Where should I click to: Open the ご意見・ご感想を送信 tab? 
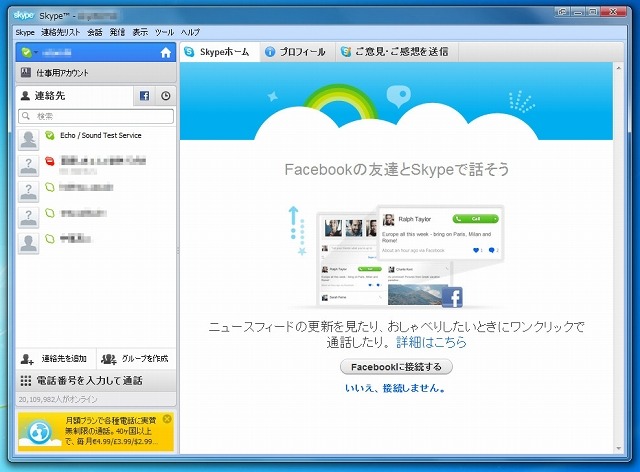[x=396, y=52]
